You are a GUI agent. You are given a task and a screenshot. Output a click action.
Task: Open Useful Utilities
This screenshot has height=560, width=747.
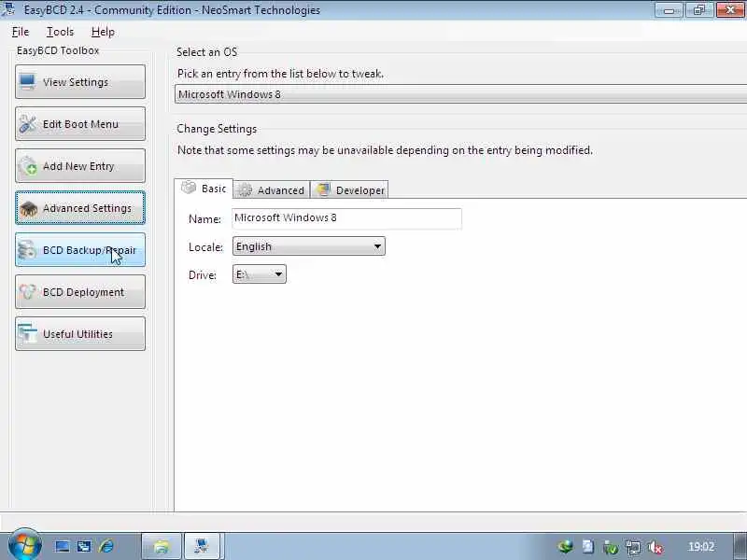(x=80, y=334)
